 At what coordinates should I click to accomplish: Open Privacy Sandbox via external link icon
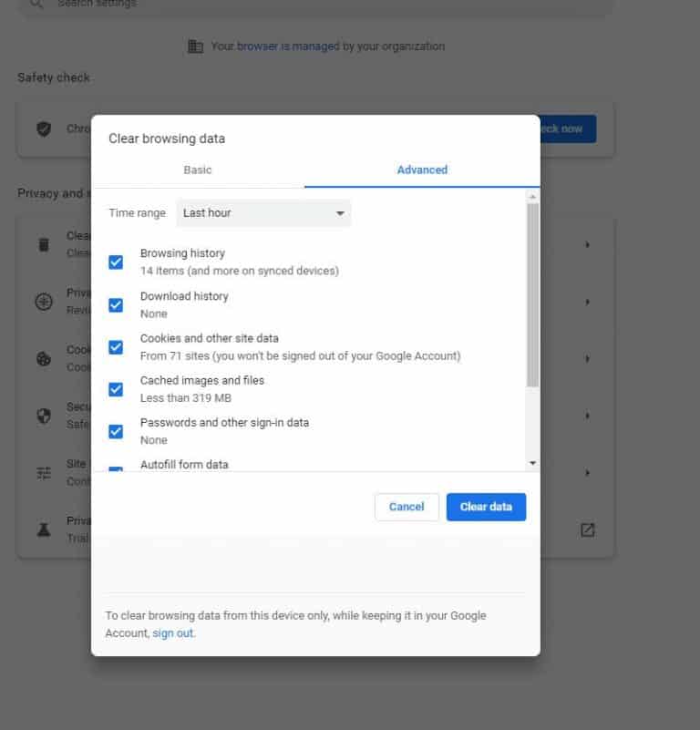(588, 529)
